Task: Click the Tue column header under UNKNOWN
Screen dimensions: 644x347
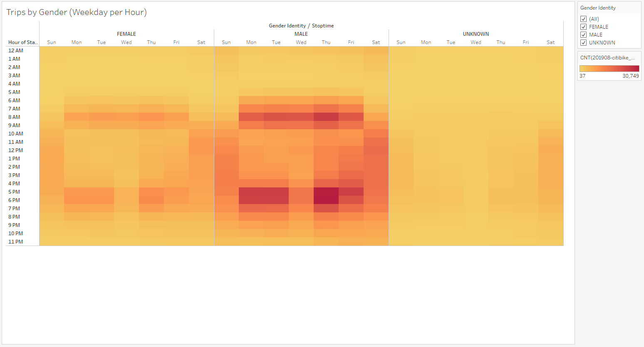Action: (451, 42)
